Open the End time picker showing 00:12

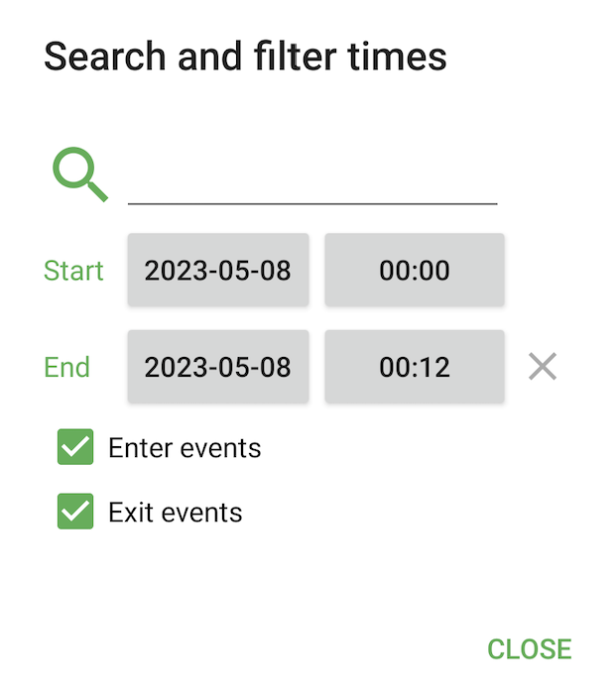tap(415, 367)
